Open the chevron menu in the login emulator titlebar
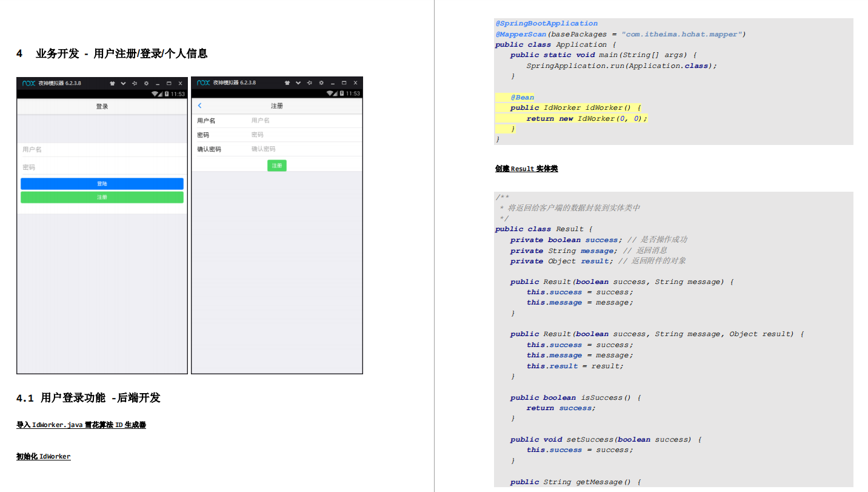The image size is (868, 492). pos(124,83)
